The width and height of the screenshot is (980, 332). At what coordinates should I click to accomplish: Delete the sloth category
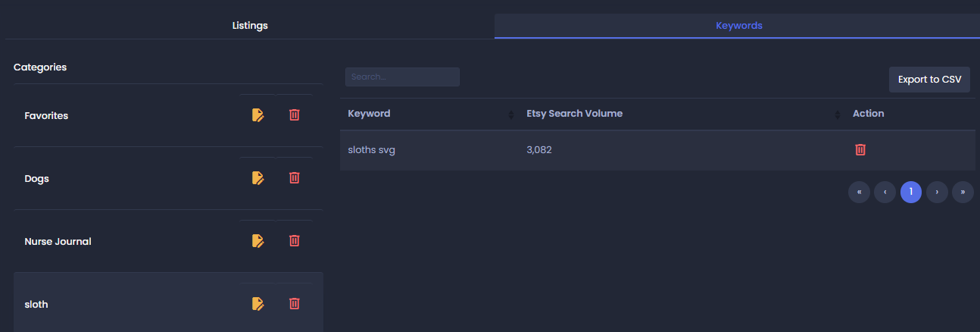point(295,304)
